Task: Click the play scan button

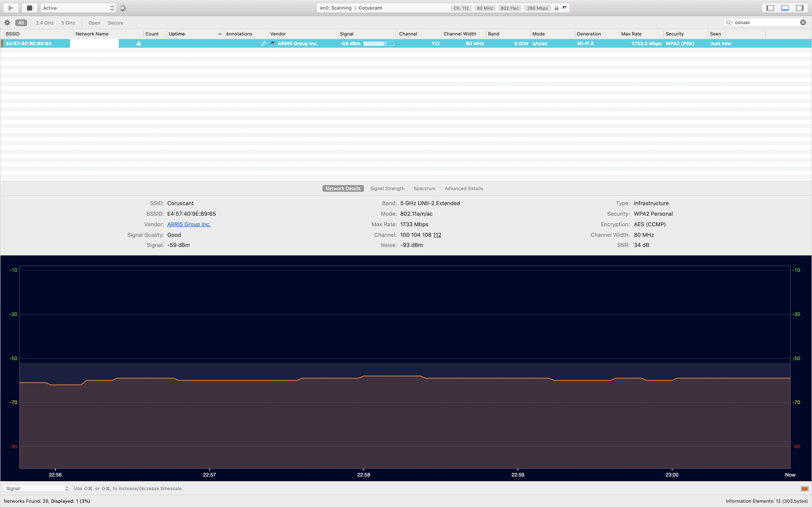Action: point(11,8)
